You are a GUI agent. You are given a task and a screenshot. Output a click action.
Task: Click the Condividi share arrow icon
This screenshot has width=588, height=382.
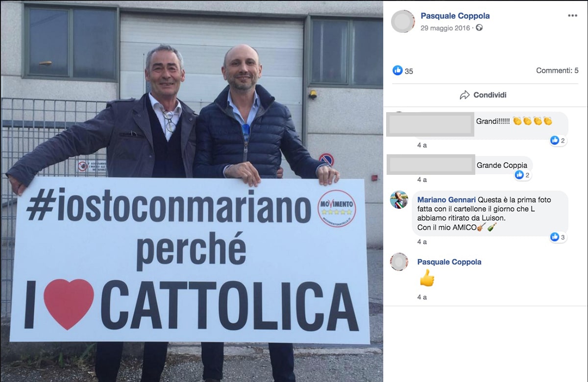coord(465,95)
